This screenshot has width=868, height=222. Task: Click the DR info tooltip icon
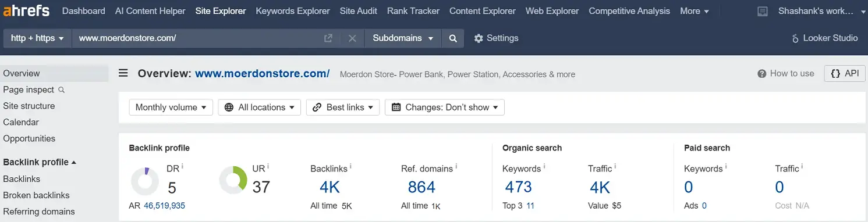coord(182,166)
